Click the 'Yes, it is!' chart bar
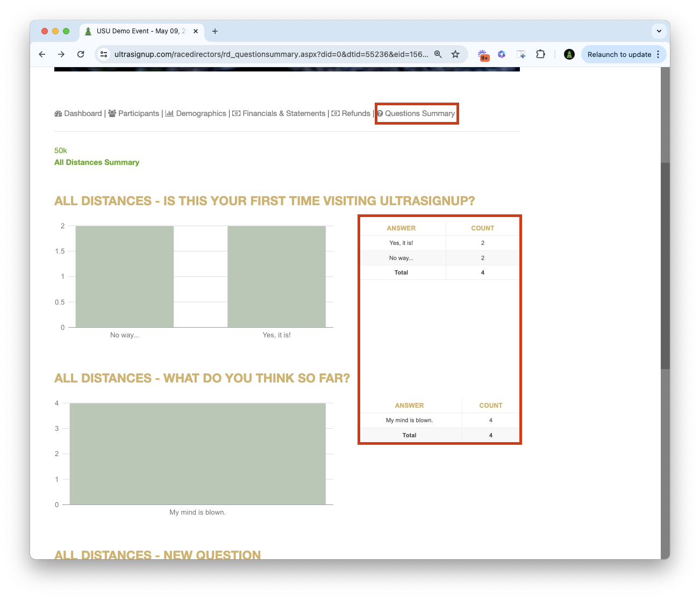Screen dimensions: 700x599 click(276, 276)
